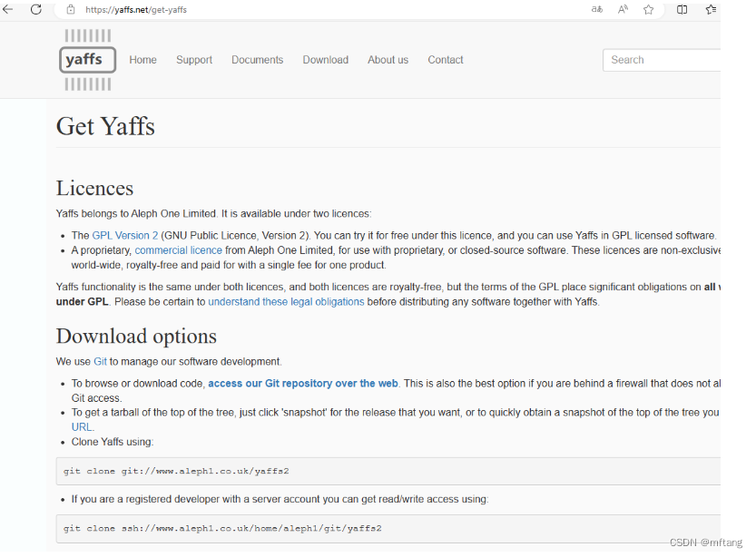Open the Support menu item
756x557 pixels.
pyautogui.click(x=194, y=60)
